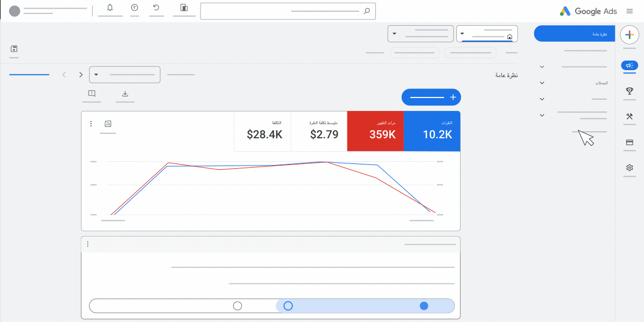Screen dimensions: 644x322
Task: Open the campaign dropdown beside the account selector
Action: pyautogui.click(x=420, y=33)
